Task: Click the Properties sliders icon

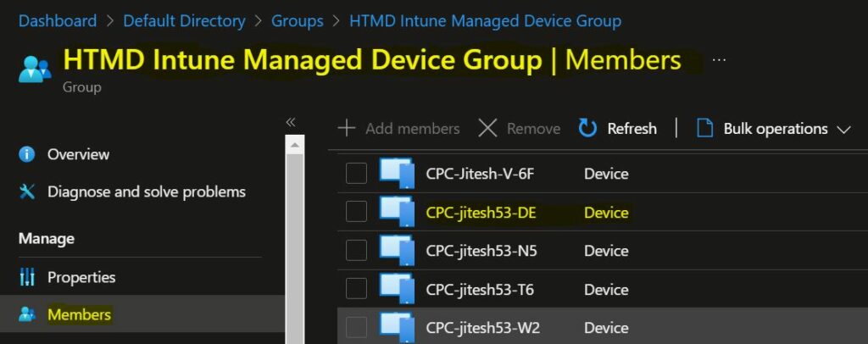Action: 26,277
